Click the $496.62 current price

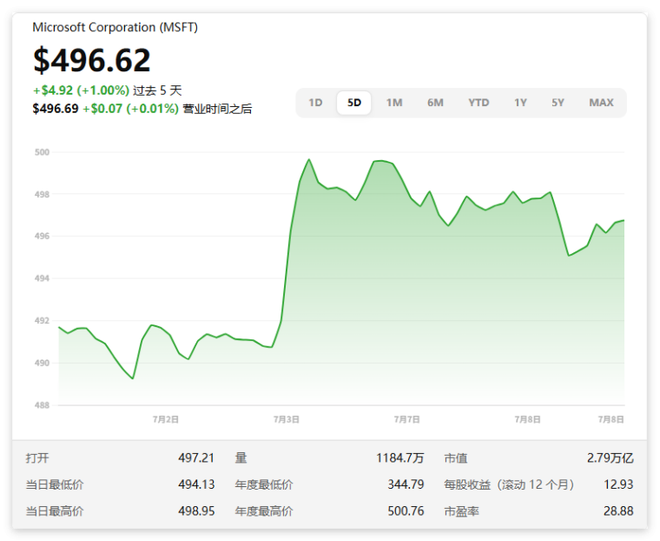[x=92, y=60]
